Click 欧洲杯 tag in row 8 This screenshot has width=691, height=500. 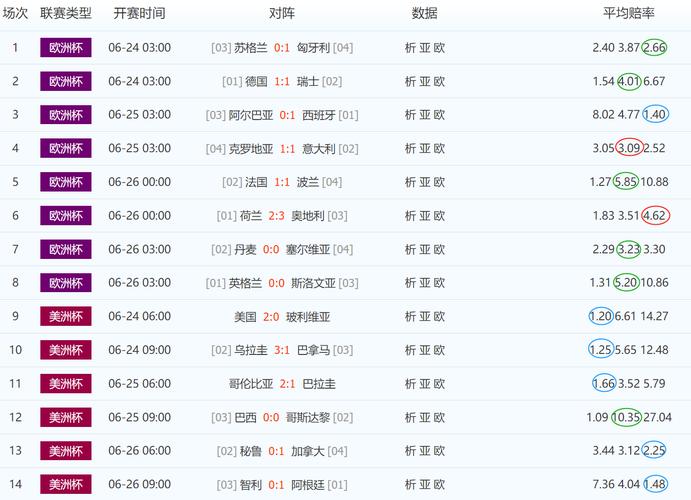pyautogui.click(x=66, y=283)
